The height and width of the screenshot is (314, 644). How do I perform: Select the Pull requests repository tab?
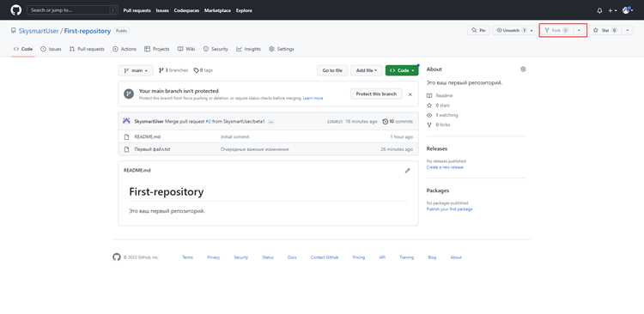tap(87, 49)
